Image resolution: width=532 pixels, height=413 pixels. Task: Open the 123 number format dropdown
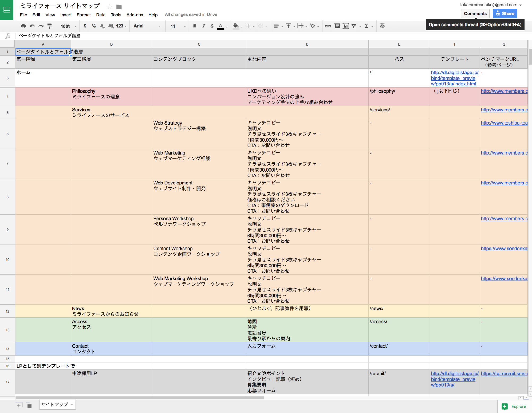click(121, 26)
